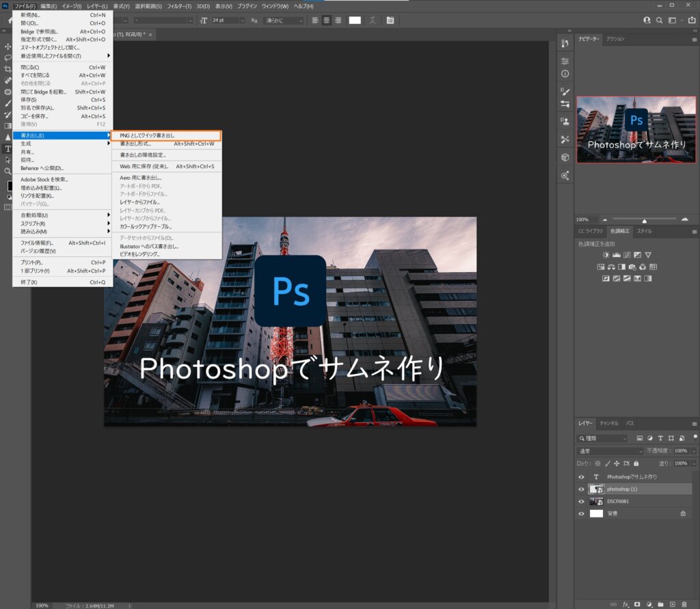700x609 pixels.
Task: Create a new layer
Action: [673, 604]
